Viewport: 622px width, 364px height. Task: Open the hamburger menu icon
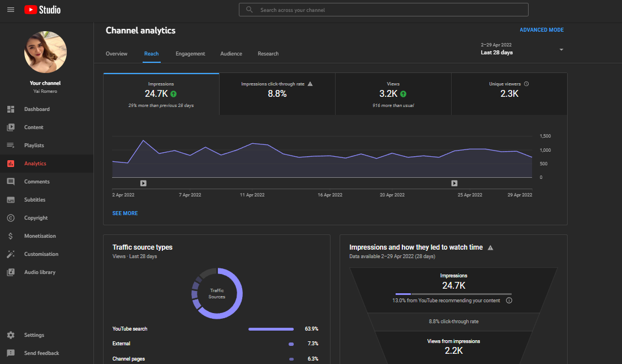11,10
